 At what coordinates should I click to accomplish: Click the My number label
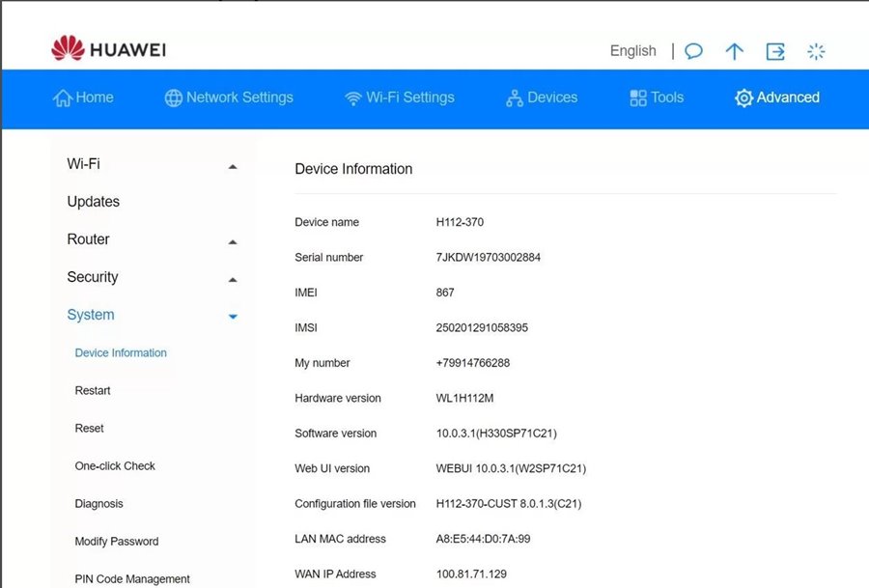(x=322, y=363)
